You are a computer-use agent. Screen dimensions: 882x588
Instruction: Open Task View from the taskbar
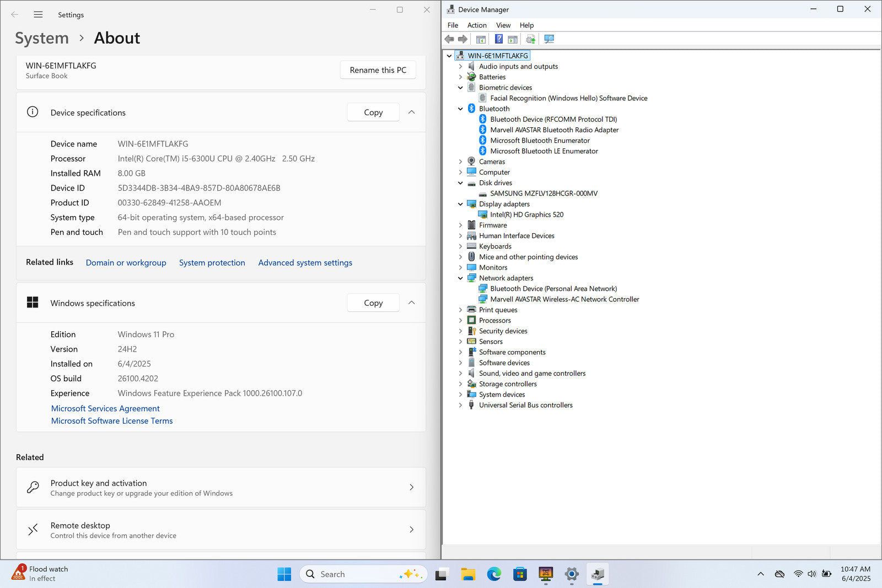(441, 574)
